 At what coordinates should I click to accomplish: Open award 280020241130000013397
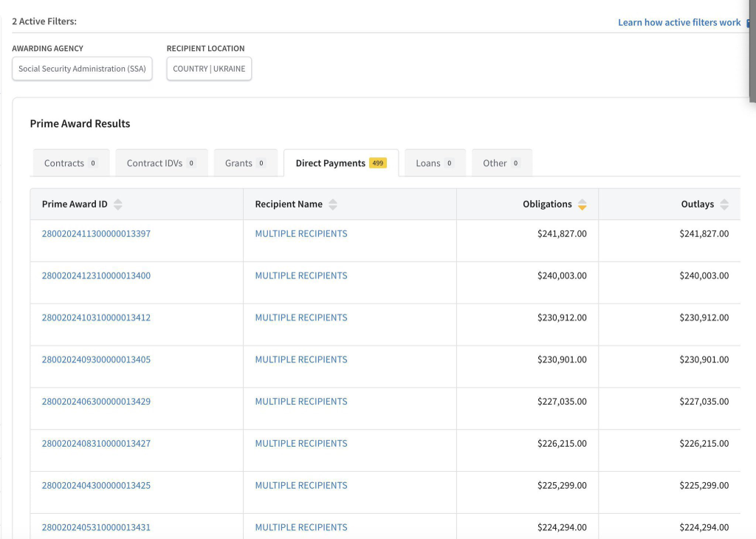[x=96, y=233]
